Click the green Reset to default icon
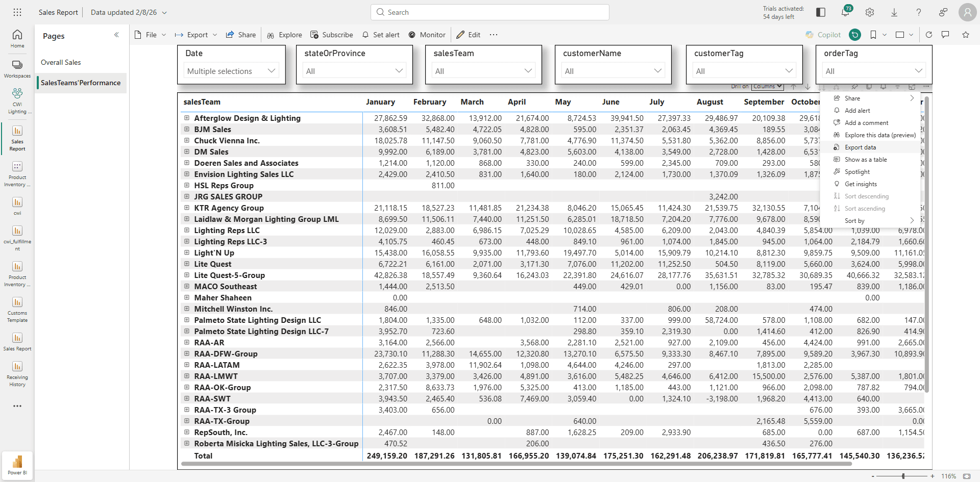Image resolution: width=980 pixels, height=482 pixels. point(855,35)
